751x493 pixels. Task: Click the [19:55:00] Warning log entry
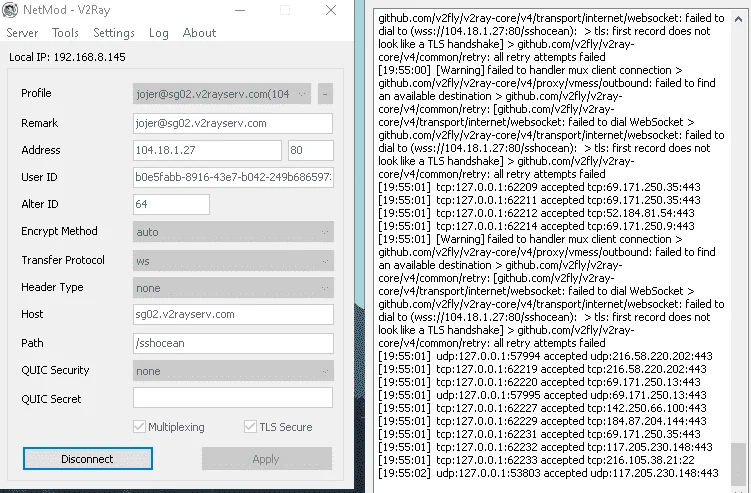click(551, 122)
